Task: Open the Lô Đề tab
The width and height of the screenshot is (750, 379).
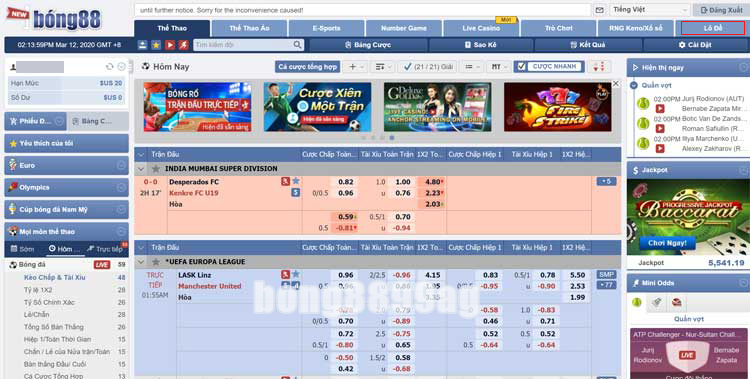Action: [713, 28]
